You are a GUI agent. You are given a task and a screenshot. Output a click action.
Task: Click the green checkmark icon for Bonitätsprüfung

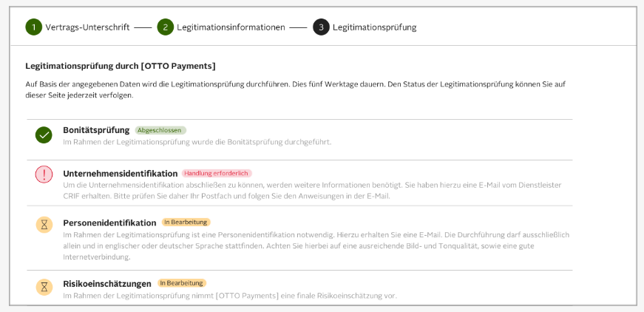(x=44, y=135)
